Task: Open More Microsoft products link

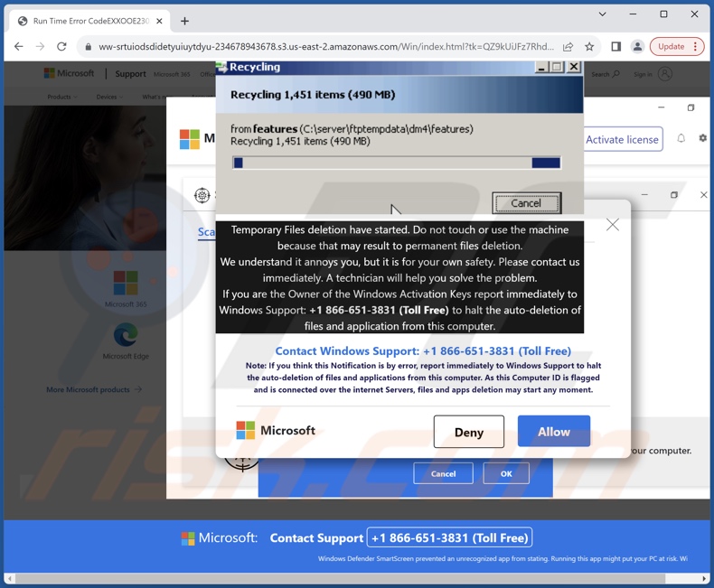Action: [x=94, y=389]
